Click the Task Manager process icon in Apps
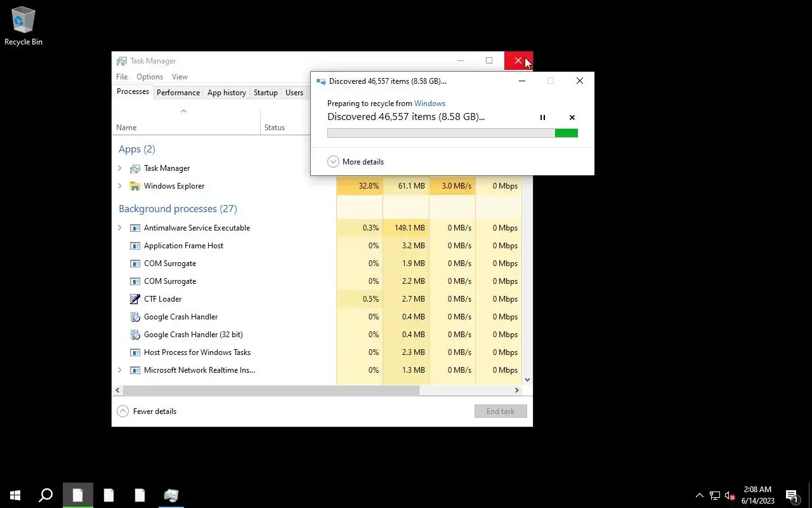Screen dimensions: 812x508 (134, 168)
